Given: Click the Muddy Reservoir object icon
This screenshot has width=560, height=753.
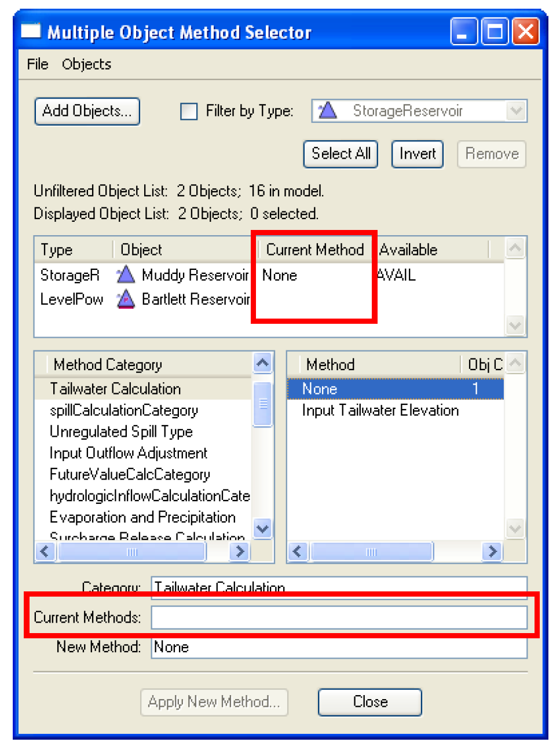Looking at the screenshot, I should [126, 275].
